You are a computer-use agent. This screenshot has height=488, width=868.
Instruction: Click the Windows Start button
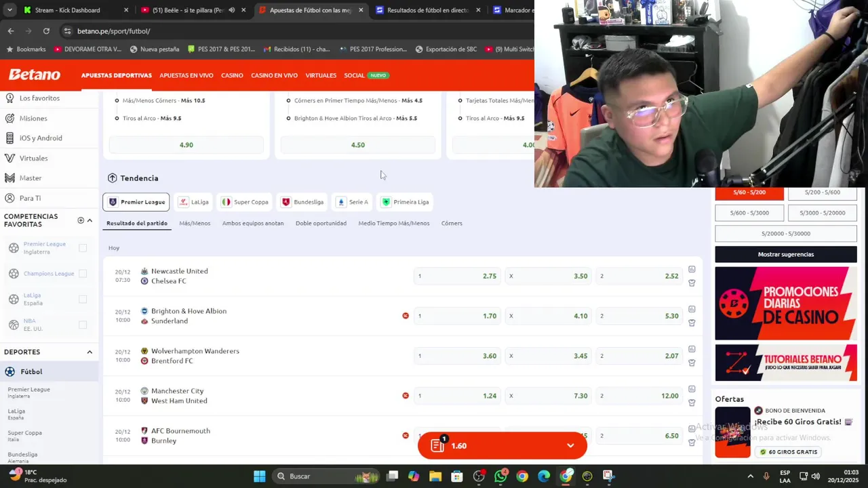[x=259, y=476]
